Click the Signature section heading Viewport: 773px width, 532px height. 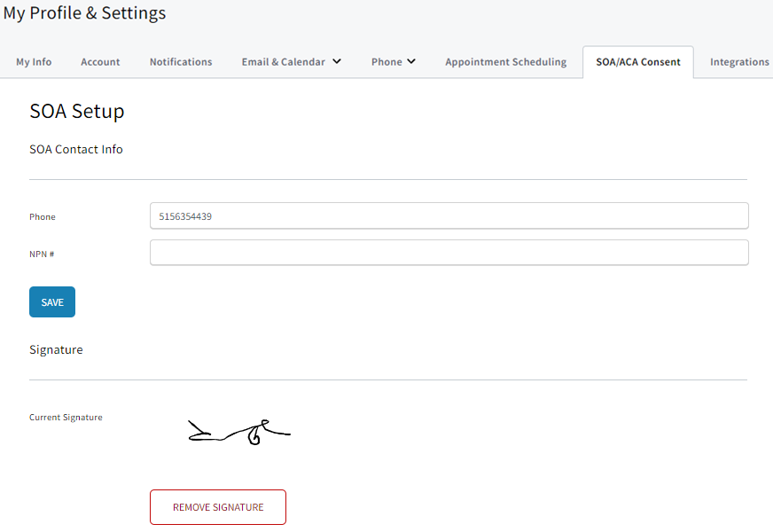click(x=56, y=349)
